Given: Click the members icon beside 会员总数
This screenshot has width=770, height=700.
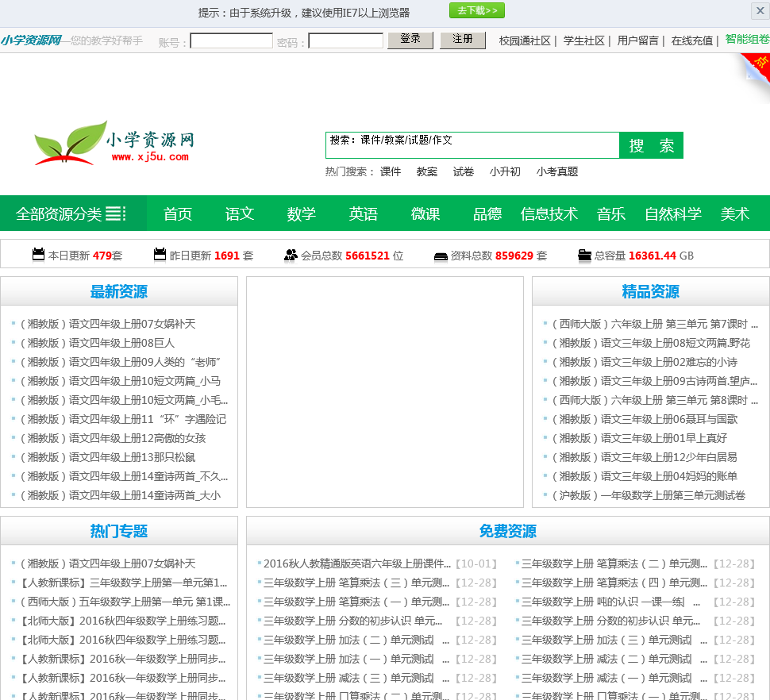Looking at the screenshot, I should click(x=291, y=255).
